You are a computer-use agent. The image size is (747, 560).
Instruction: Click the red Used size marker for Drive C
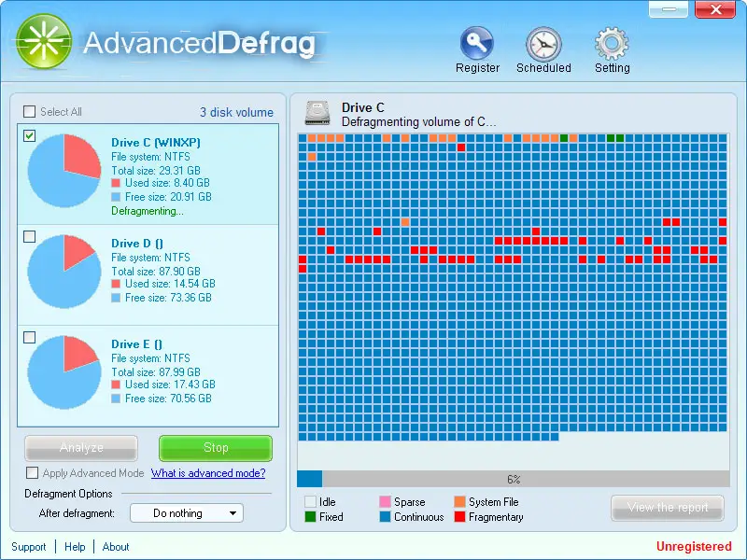point(116,183)
